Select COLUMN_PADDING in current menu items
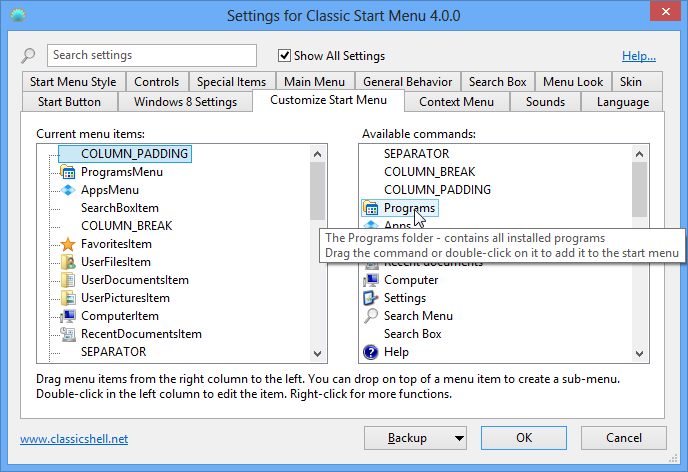688x472 pixels. [x=134, y=154]
